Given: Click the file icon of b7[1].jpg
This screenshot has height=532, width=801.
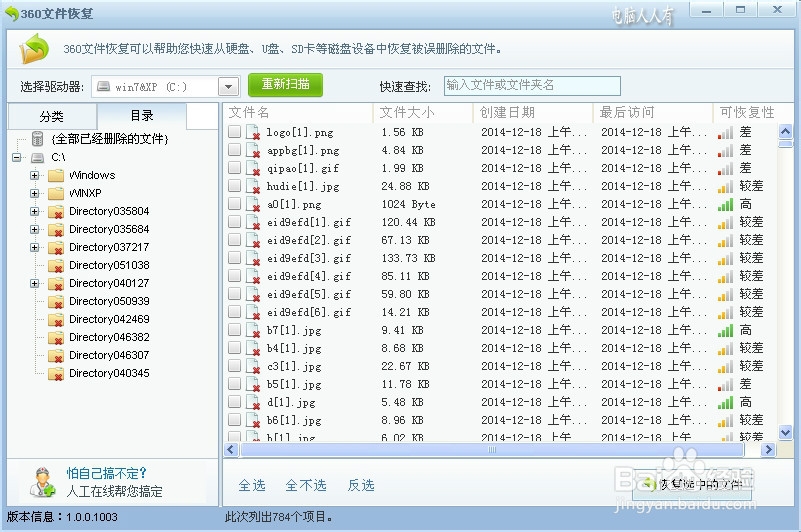Looking at the screenshot, I should point(253,330).
